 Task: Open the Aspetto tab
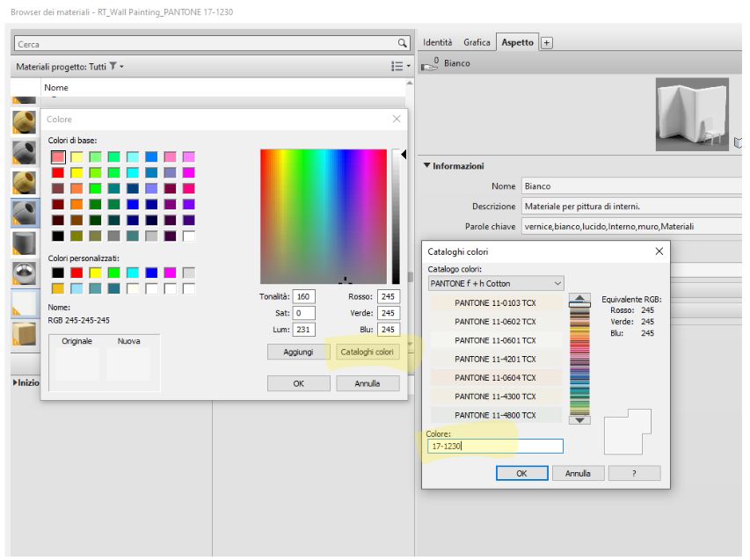(x=518, y=42)
